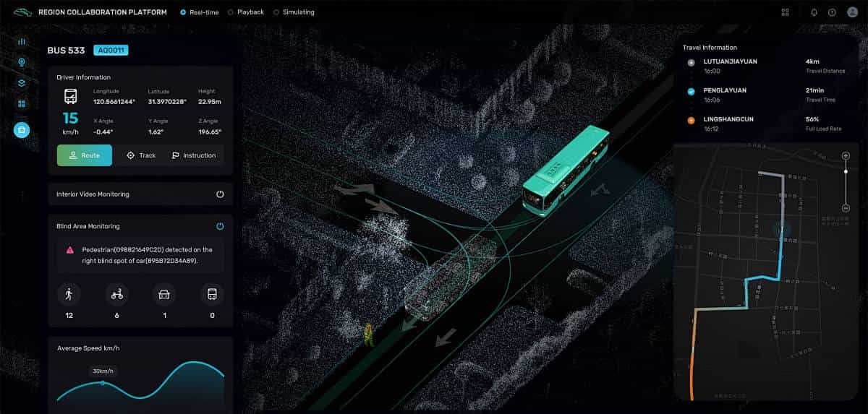Select the Real-time mode radio button
This screenshot has width=868, height=414.
click(x=183, y=12)
